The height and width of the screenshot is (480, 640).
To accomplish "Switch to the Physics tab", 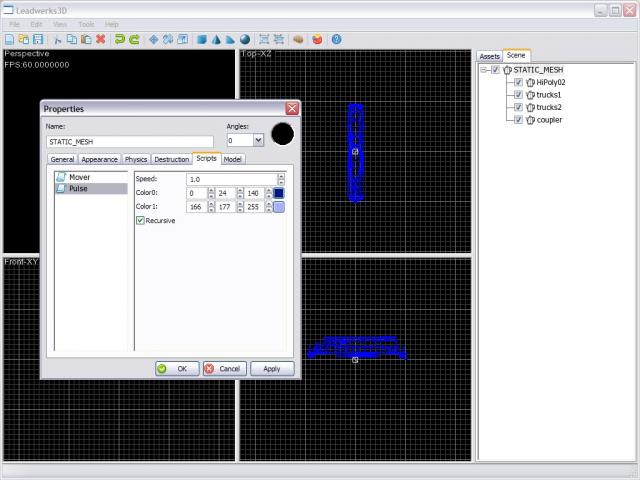I will pos(135,159).
